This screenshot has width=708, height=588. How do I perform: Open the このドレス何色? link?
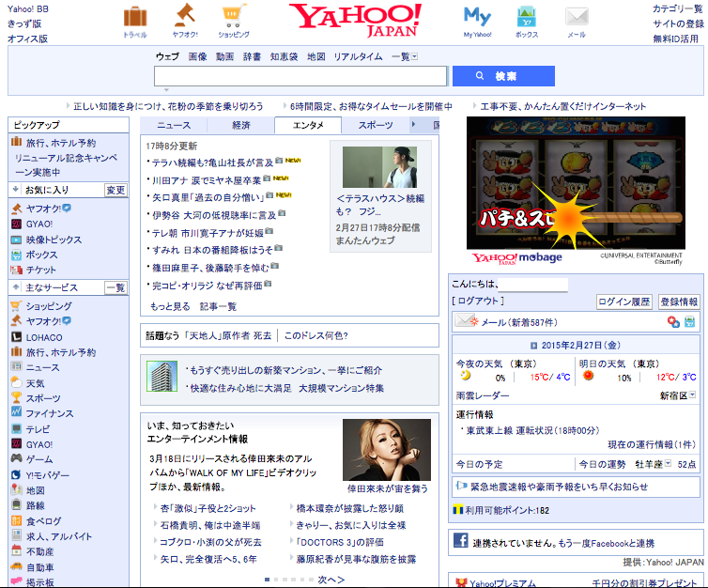[316, 335]
